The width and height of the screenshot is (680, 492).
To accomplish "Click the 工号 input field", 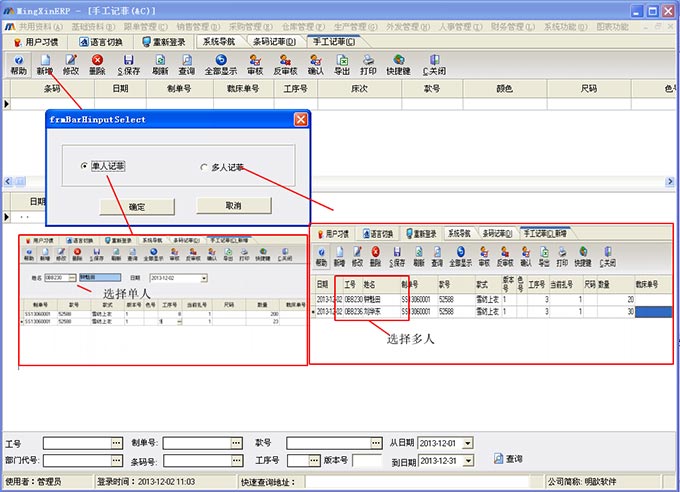I will pyautogui.click(x=77, y=443).
